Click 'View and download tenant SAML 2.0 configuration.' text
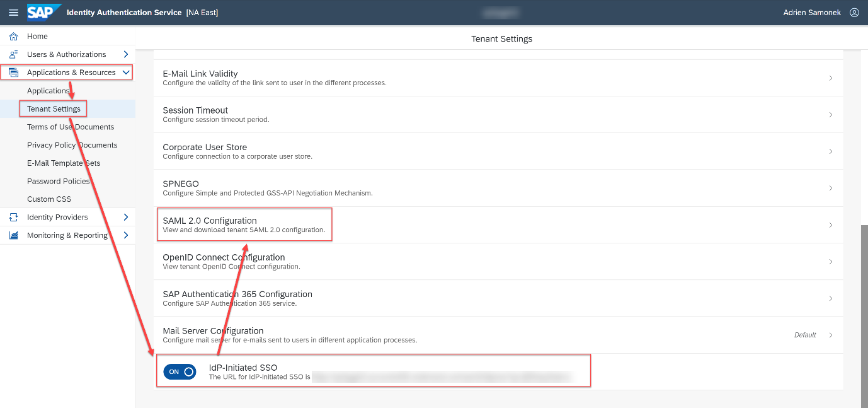This screenshot has height=408, width=868. tap(244, 230)
